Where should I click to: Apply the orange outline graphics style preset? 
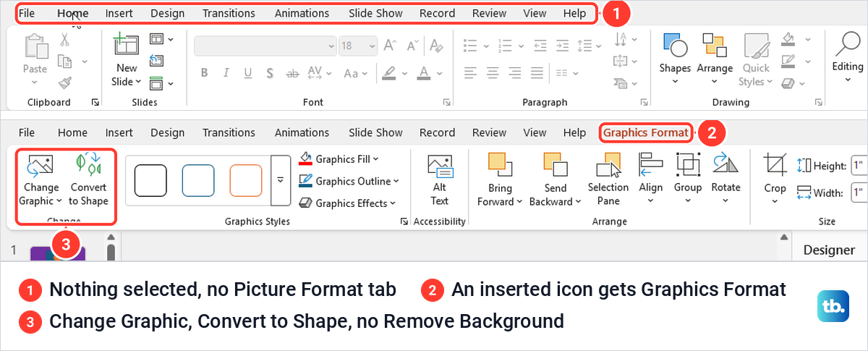(x=246, y=180)
